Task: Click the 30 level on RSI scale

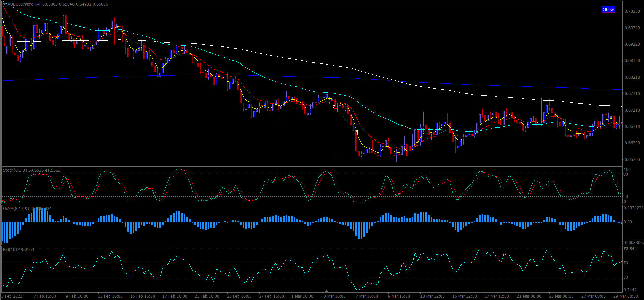Action: coord(626,277)
